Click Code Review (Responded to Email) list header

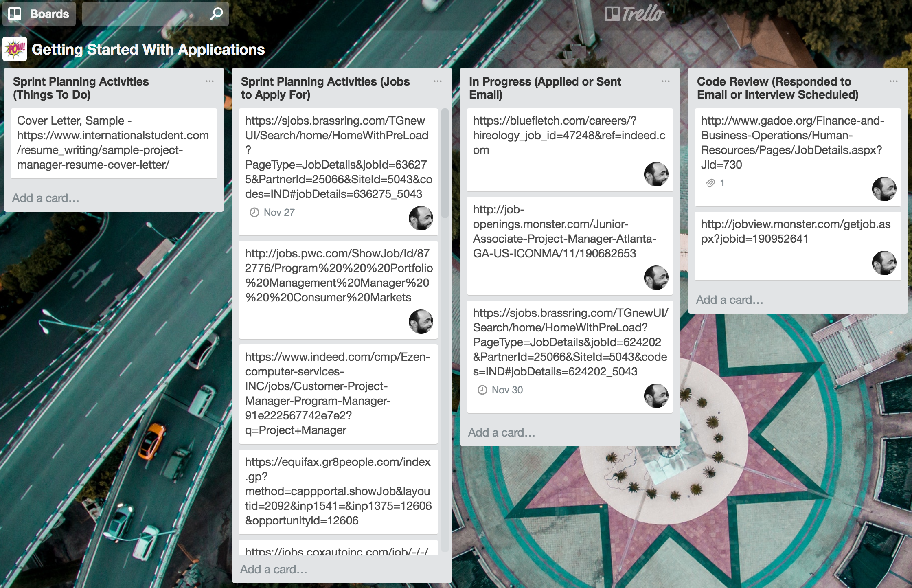[x=778, y=88]
